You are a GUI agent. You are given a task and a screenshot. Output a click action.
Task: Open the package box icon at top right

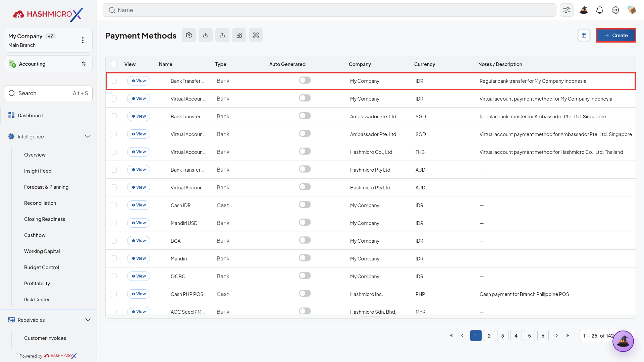coord(632,10)
